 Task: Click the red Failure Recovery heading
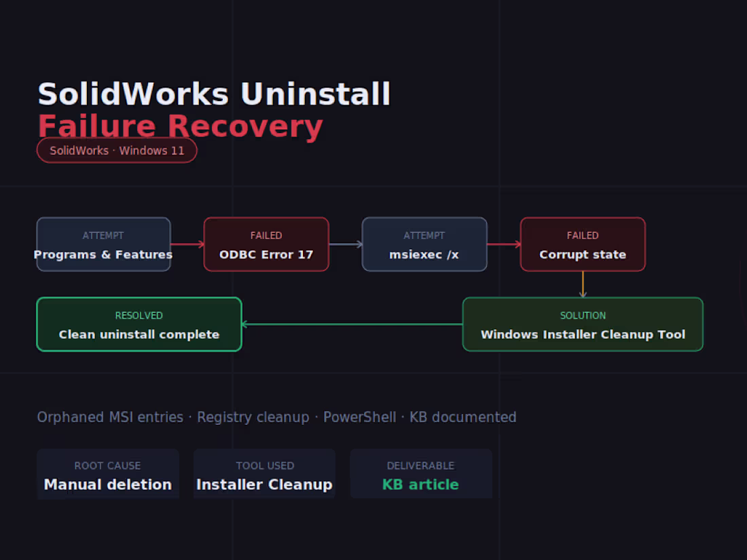[x=181, y=126]
